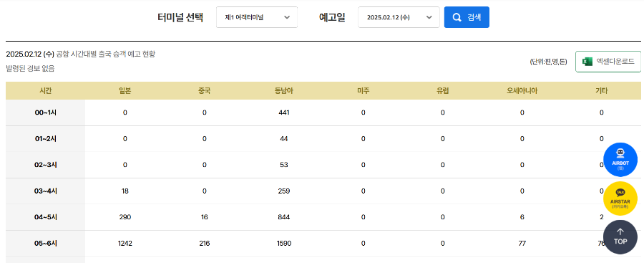Click the value 441 in 동남아 column
Viewport: 644px width, 263px height.
pyautogui.click(x=284, y=113)
